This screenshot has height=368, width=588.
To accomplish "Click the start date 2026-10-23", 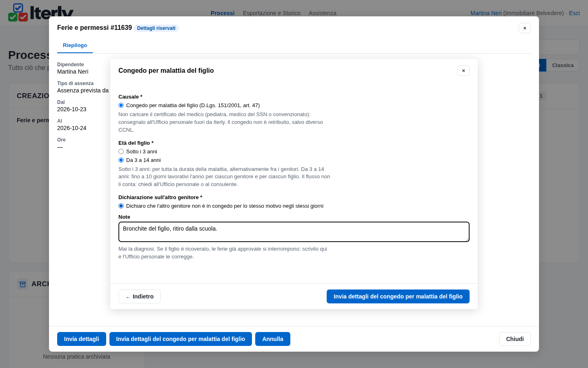I will point(72,109).
